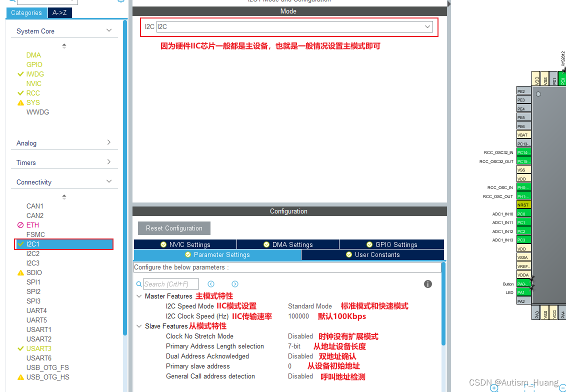Click the configuration panel vertical scrollbar
The height and width of the screenshot is (392, 566).
pyautogui.click(x=443, y=304)
